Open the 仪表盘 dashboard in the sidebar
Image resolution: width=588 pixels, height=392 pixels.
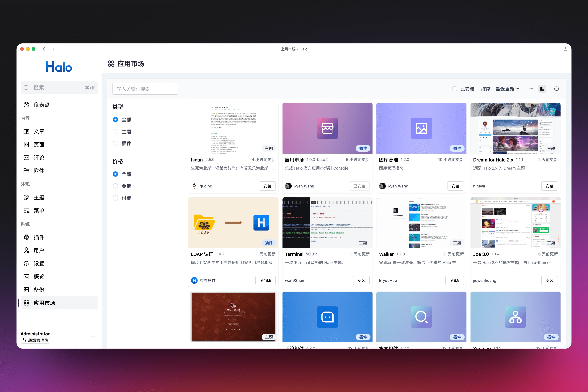[41, 105]
